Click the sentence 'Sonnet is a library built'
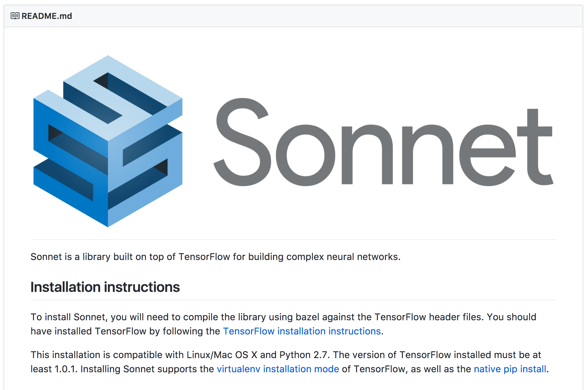This screenshot has width=588, height=390. (215, 257)
